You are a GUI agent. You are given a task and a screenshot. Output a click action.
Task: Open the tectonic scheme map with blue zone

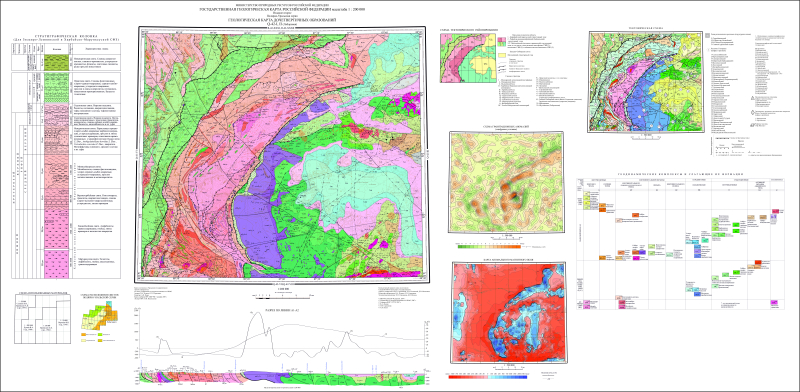(645, 82)
